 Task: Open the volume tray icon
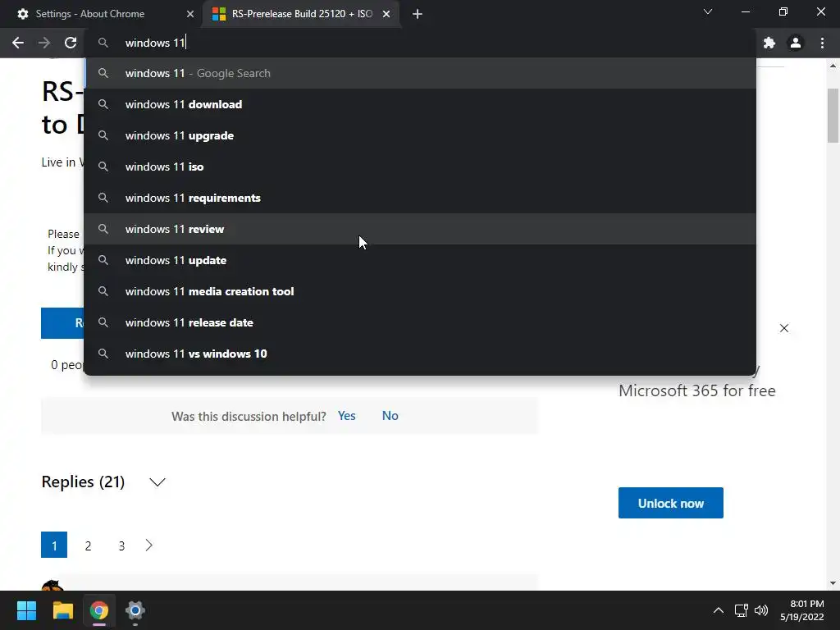coord(760,610)
